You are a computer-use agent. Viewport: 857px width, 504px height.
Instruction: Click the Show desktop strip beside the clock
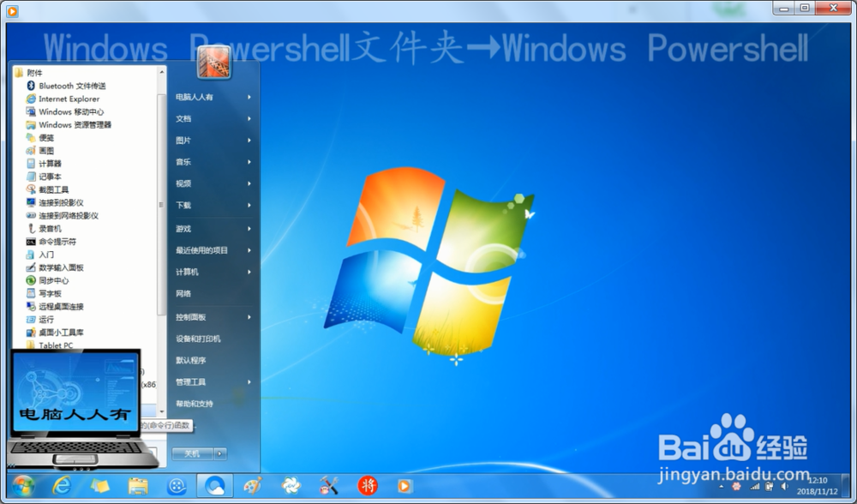(x=847, y=486)
